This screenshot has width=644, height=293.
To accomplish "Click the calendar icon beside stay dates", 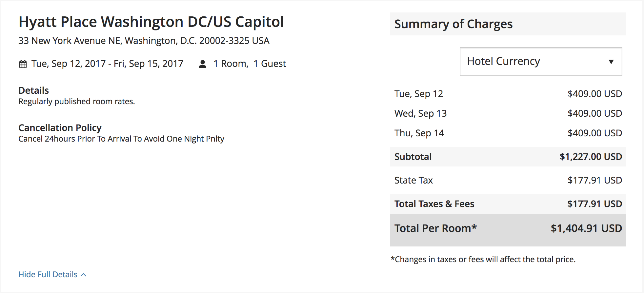I will point(23,64).
